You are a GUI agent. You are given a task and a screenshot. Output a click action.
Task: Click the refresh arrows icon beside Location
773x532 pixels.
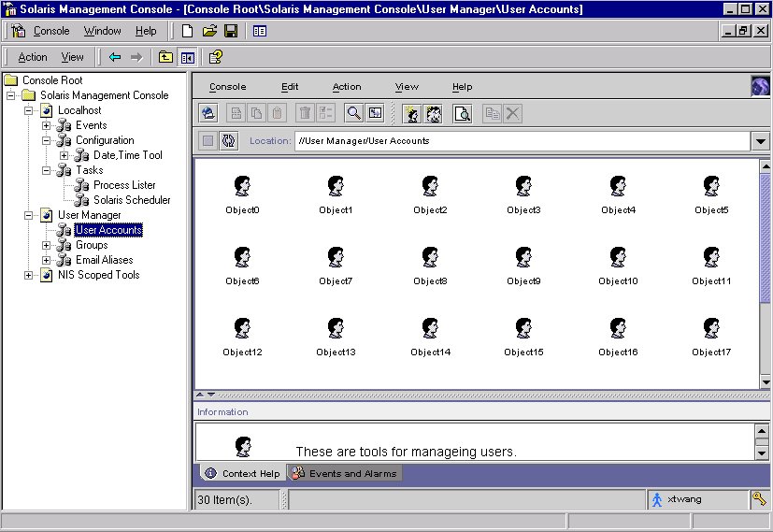[x=228, y=141]
